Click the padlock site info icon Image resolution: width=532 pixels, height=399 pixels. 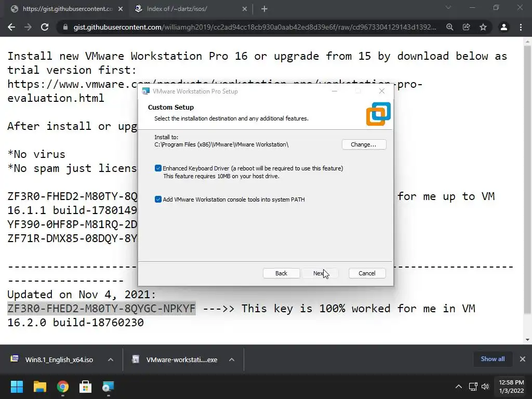[65, 27]
